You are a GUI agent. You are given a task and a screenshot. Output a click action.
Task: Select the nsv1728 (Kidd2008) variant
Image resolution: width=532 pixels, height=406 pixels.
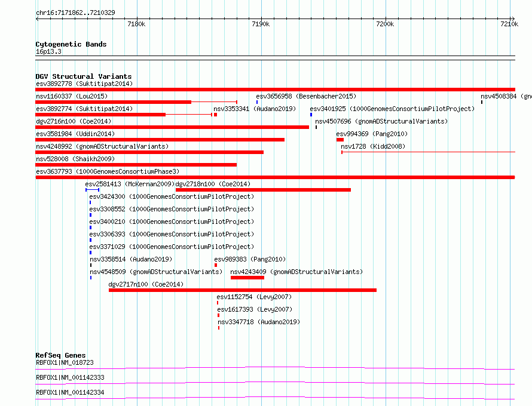coord(373,146)
